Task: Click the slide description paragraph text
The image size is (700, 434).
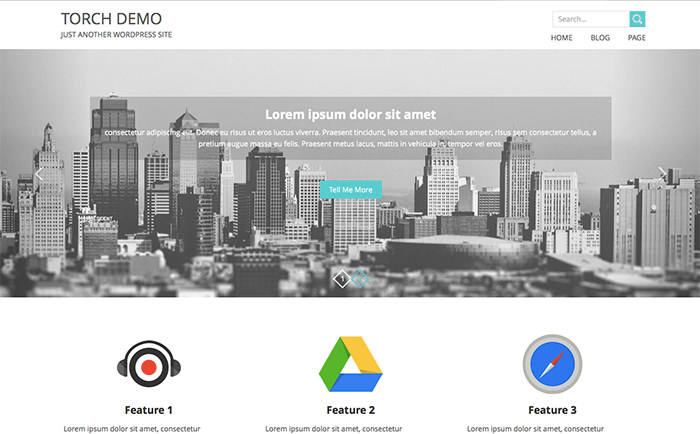Action: [x=350, y=138]
